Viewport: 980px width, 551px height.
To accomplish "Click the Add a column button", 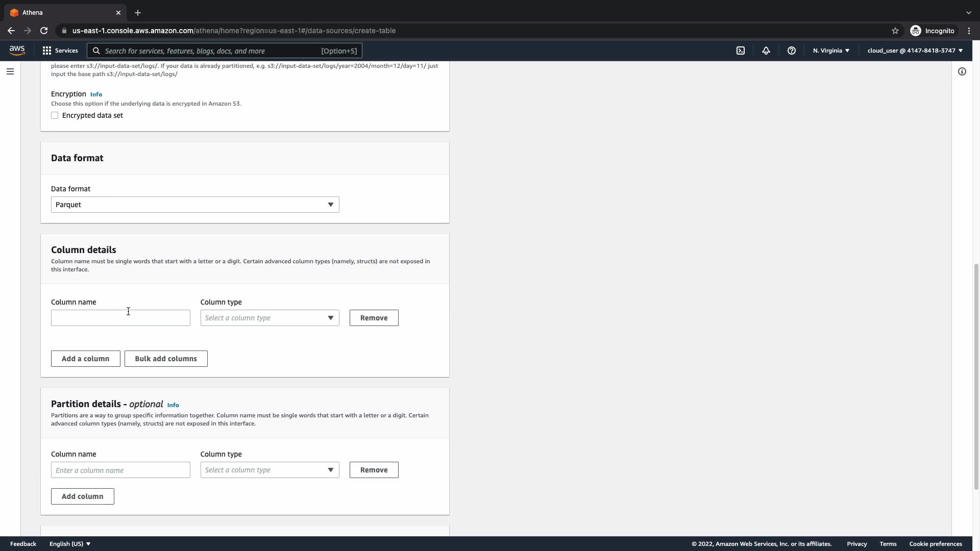I will click(85, 359).
